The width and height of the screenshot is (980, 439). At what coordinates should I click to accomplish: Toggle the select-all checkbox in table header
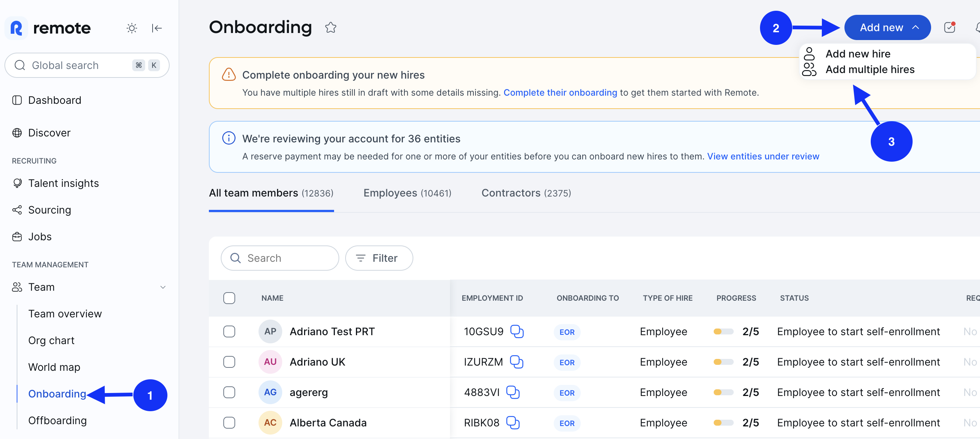tap(229, 298)
